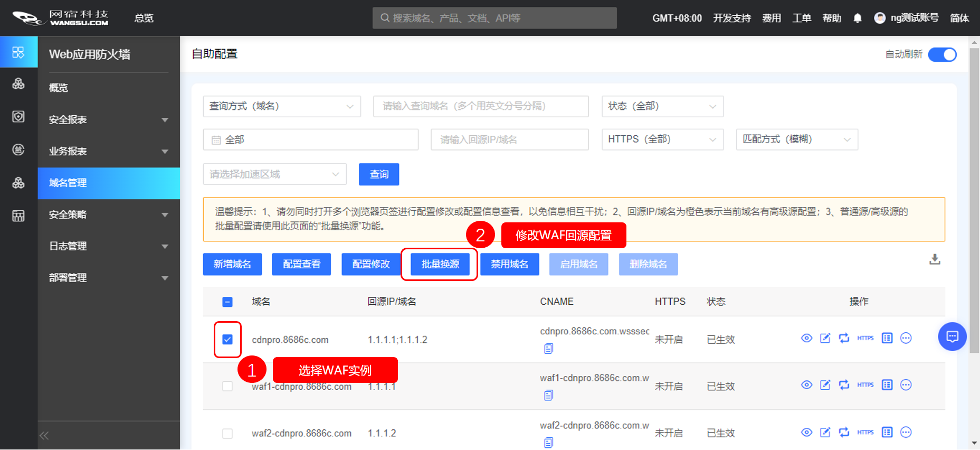Toggle the select-all header checkbox
Screen dimensions: 980x450
point(227,302)
